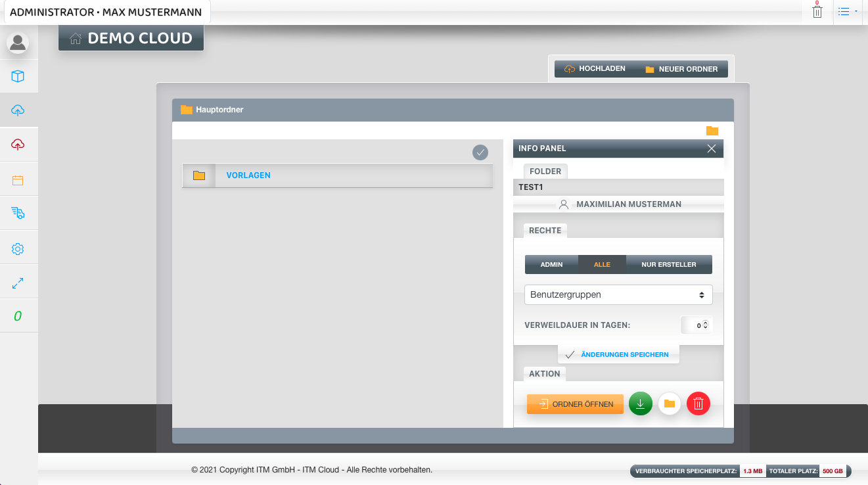Open settings gear in sidebar
This screenshot has width=868, height=485.
click(x=18, y=249)
